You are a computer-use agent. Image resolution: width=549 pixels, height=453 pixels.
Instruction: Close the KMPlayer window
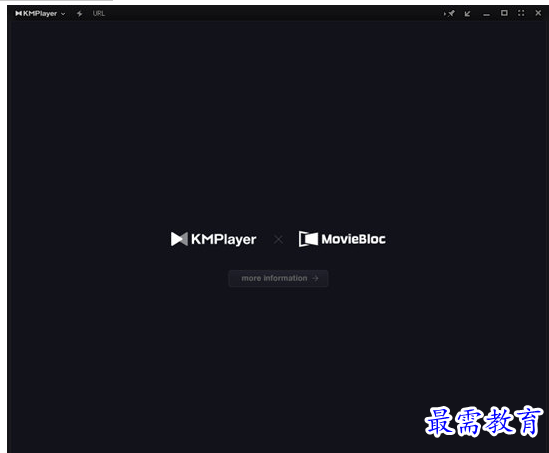point(538,13)
